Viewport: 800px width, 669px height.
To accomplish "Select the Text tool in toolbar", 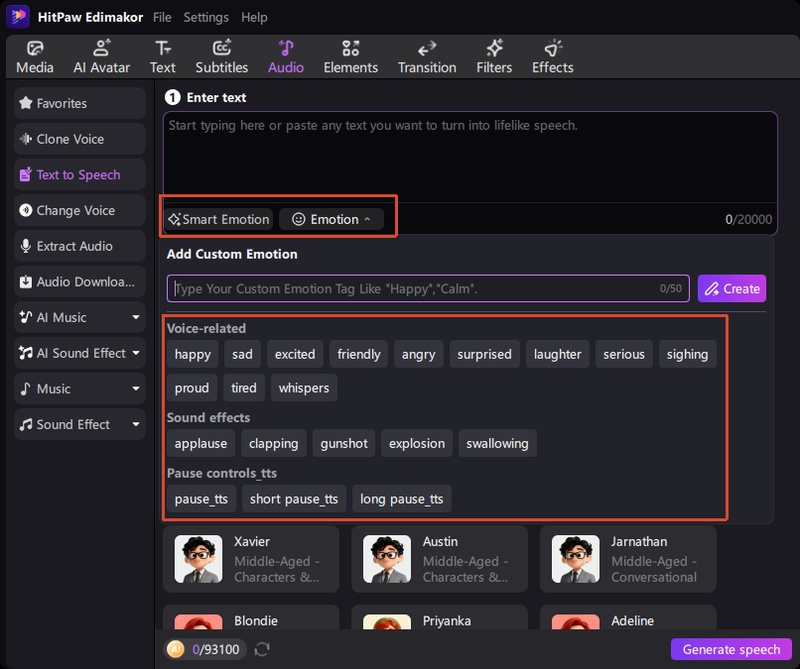I will (163, 57).
